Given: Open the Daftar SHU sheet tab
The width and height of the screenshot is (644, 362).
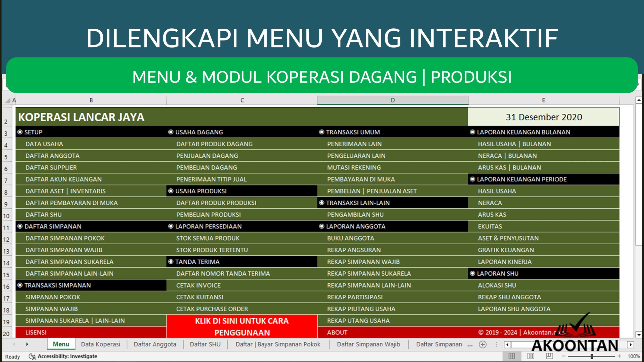Looking at the screenshot, I should click(x=205, y=344).
